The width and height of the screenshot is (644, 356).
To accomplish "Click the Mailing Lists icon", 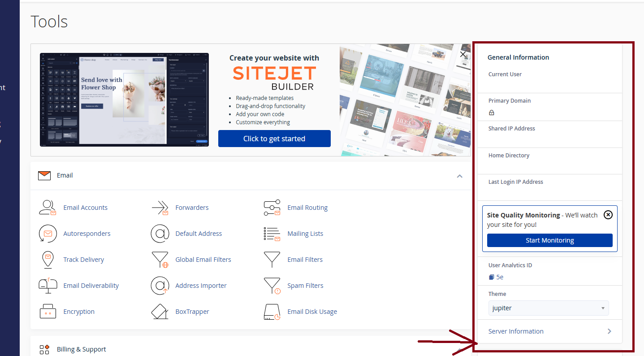I will click(272, 234).
